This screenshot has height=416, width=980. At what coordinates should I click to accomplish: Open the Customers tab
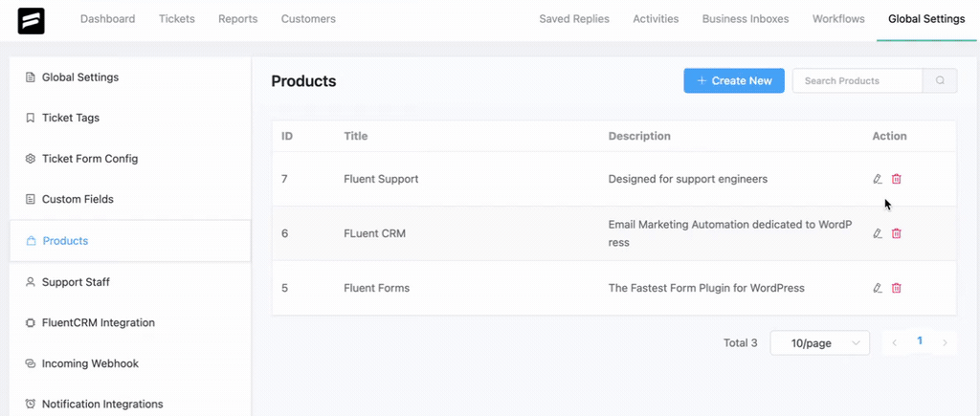tap(308, 19)
